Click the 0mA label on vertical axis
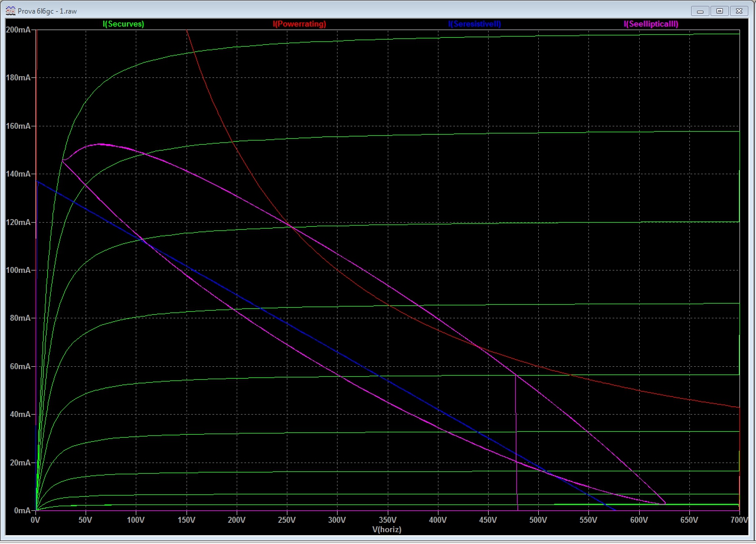Screen dimensions: 756x544 pos(21,510)
